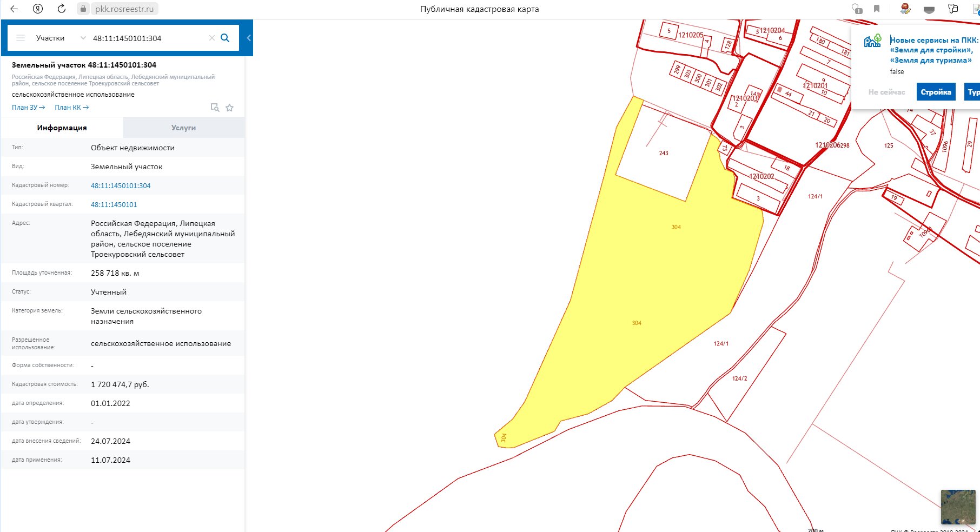Click the status value Учтенный
Viewport: 980px width, 532px height.
(x=109, y=292)
